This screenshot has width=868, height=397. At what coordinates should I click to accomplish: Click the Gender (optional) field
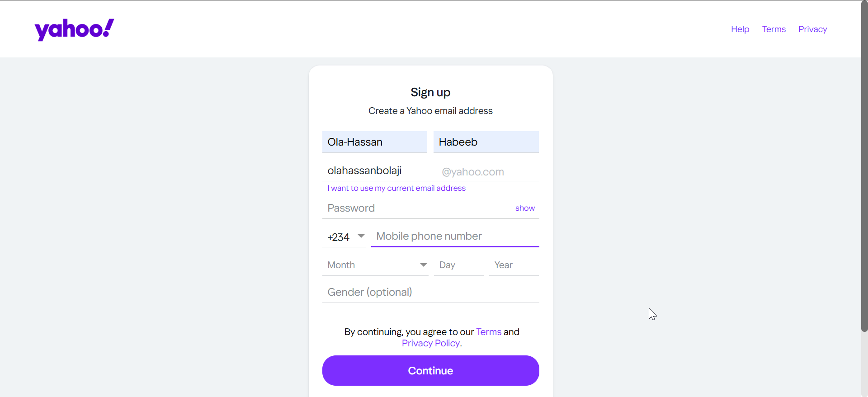point(430,292)
